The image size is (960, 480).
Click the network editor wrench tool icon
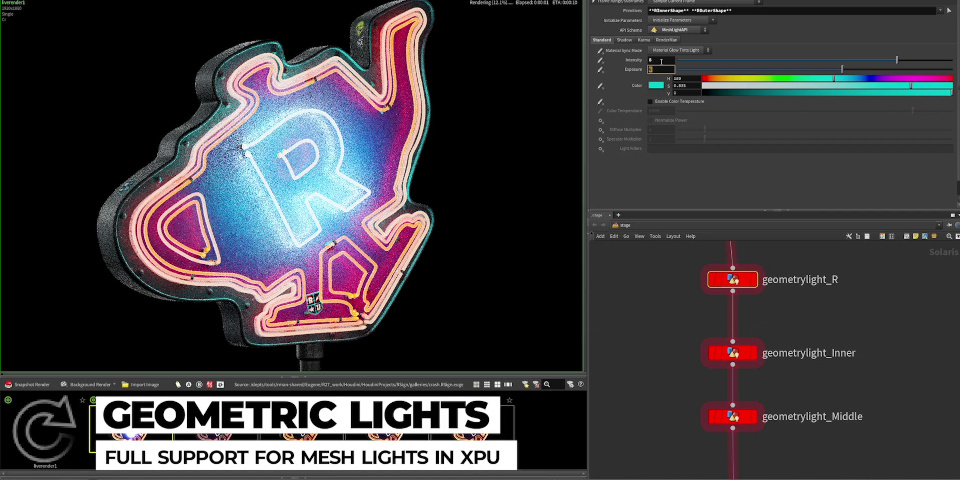[848, 236]
